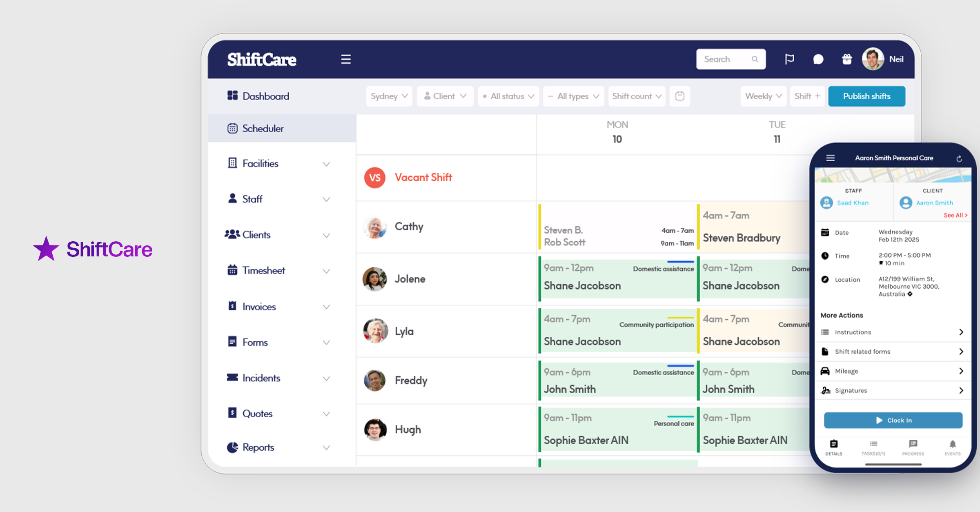This screenshot has height=512, width=980.
Task: Click the Search field in the top bar
Action: (x=731, y=59)
